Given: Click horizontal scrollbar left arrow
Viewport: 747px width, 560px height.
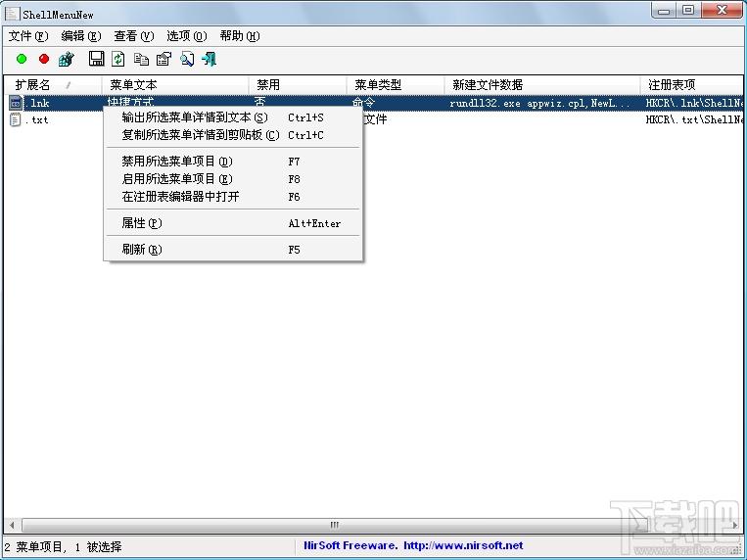Looking at the screenshot, I should (x=12, y=525).
